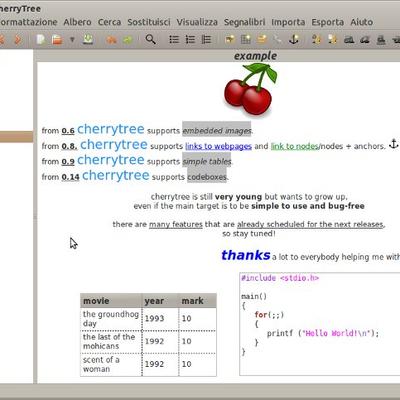Apply bulleted list formatting
Viewport: 400px width, 400px height.
click(174, 40)
